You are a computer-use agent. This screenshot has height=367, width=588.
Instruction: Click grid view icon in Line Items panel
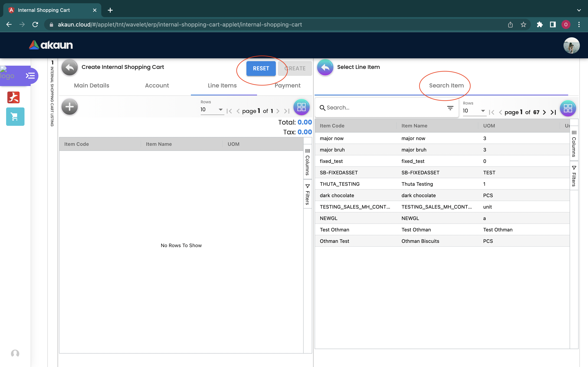[x=301, y=107]
